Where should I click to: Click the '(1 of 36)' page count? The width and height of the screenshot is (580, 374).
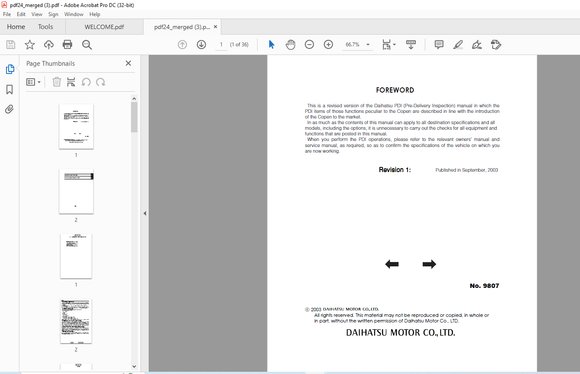[x=239, y=44]
